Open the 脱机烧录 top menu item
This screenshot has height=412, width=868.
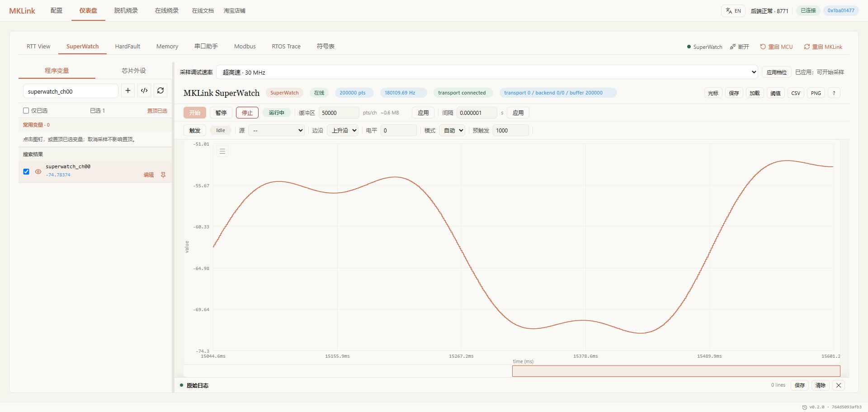pyautogui.click(x=126, y=10)
